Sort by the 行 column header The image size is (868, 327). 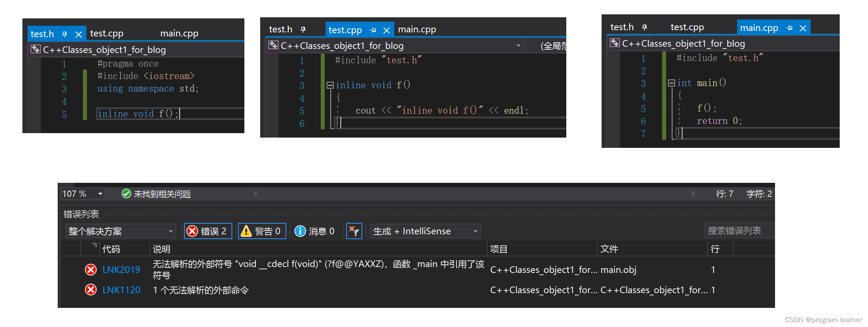tap(715, 249)
